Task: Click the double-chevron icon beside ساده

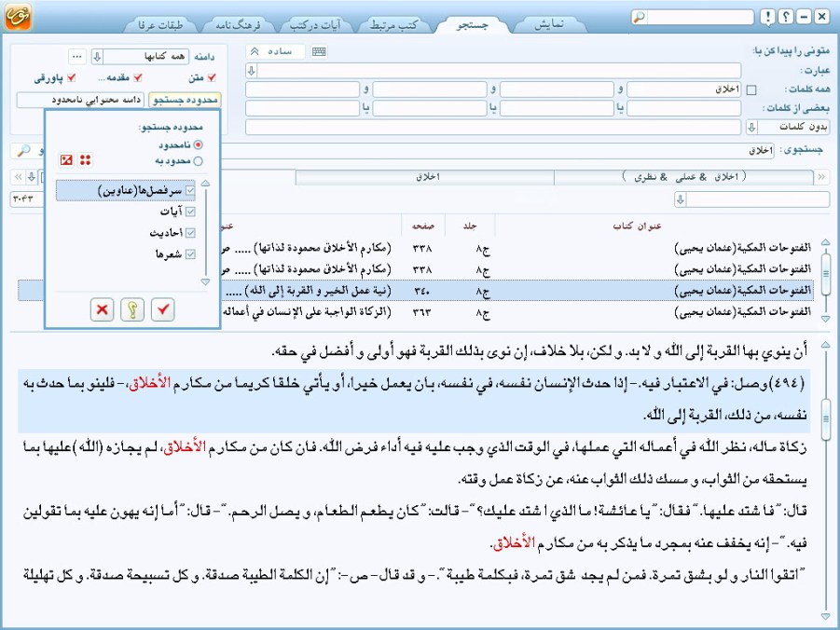Action: point(255,51)
